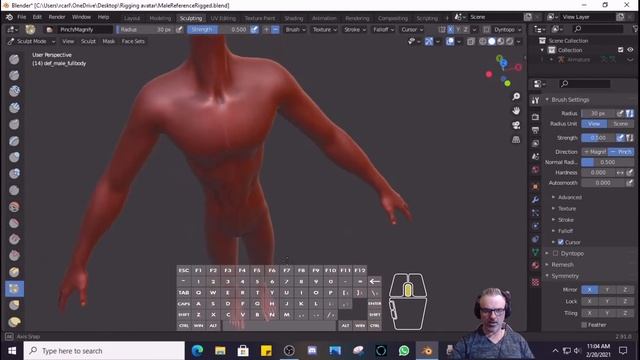Click the zoom magnifier in the viewport gizmos
Image resolution: width=640 pixels, height=360 pixels.
click(516, 96)
